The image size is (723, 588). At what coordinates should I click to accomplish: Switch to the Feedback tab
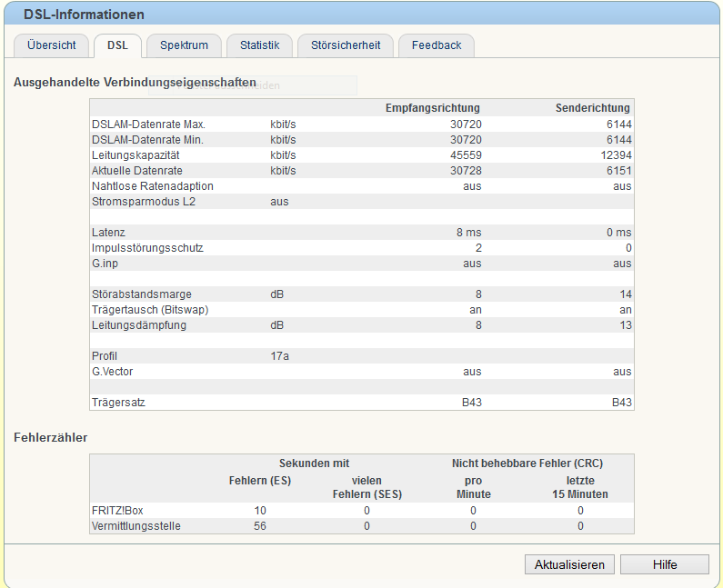click(x=437, y=45)
